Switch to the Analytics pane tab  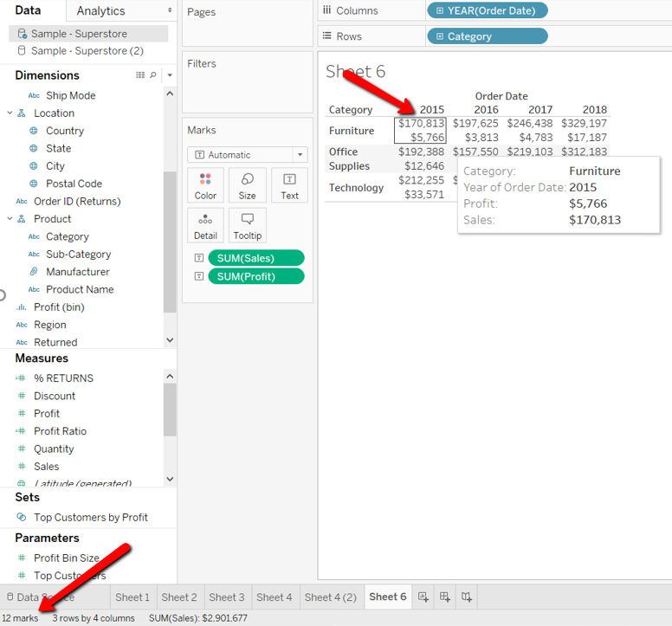tap(101, 10)
